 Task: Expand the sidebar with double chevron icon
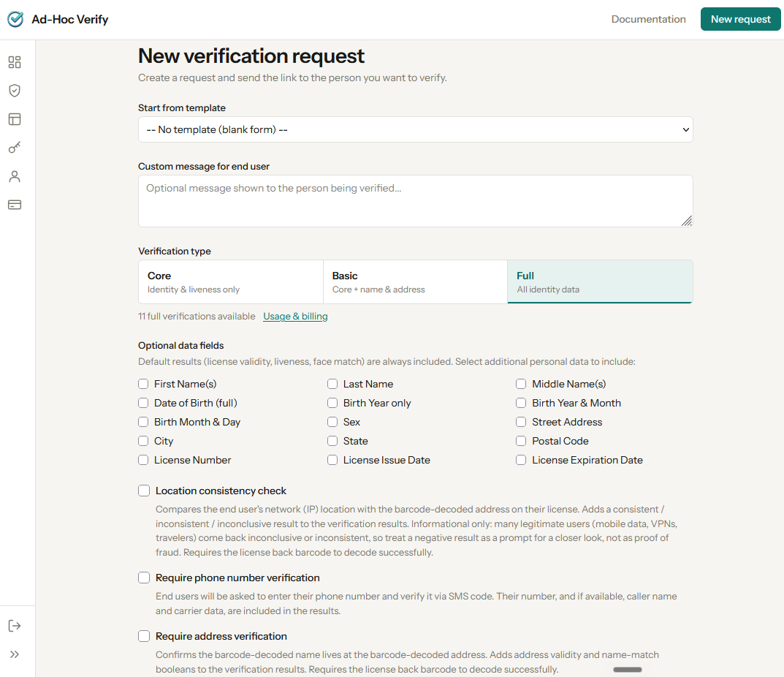point(15,654)
